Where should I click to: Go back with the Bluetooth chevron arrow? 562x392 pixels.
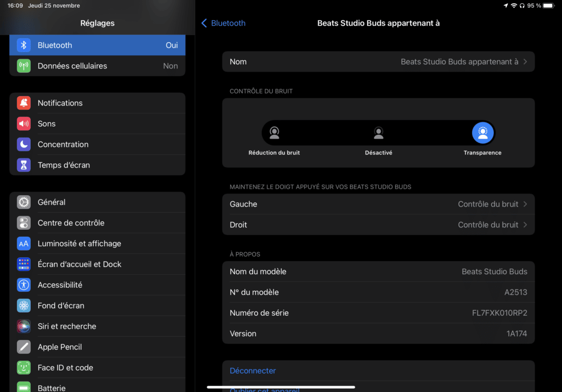coord(204,23)
